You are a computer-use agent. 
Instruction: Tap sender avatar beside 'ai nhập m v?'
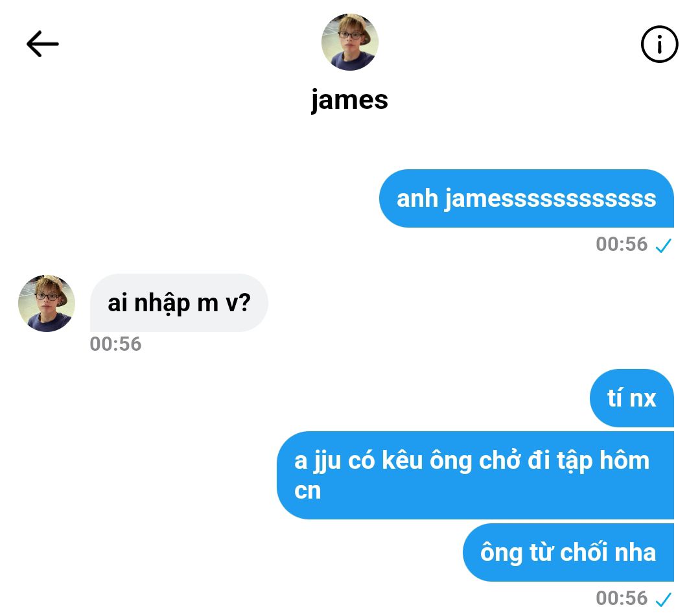[x=47, y=303]
